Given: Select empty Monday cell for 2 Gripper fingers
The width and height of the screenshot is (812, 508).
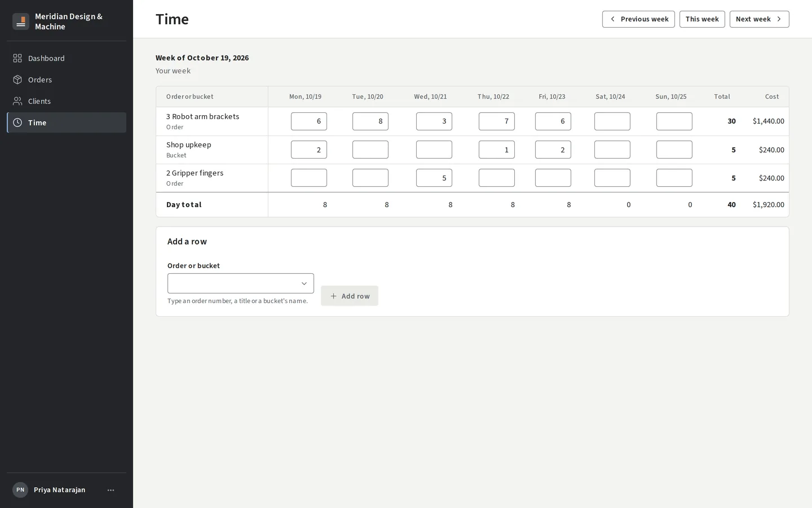Looking at the screenshot, I should click(x=309, y=178).
